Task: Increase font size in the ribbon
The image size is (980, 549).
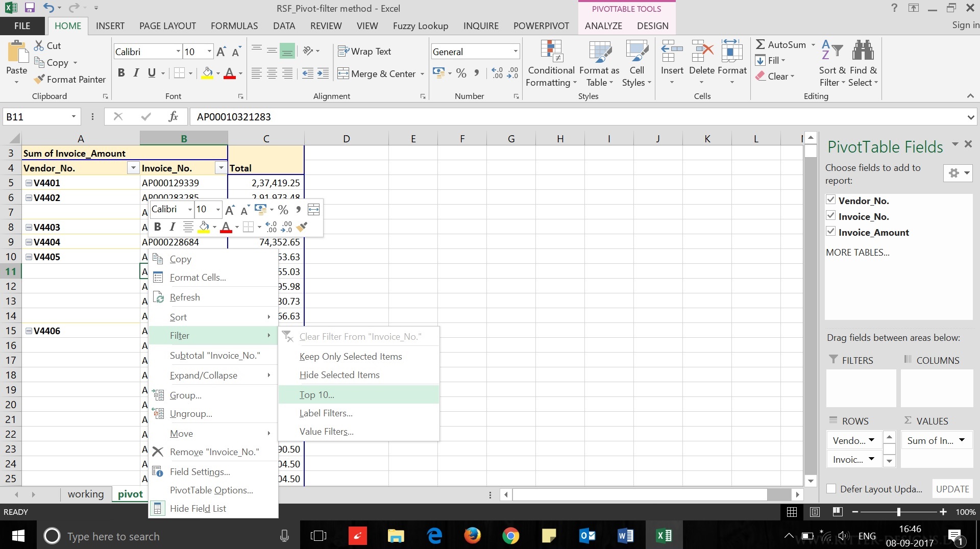Action: 221,52
